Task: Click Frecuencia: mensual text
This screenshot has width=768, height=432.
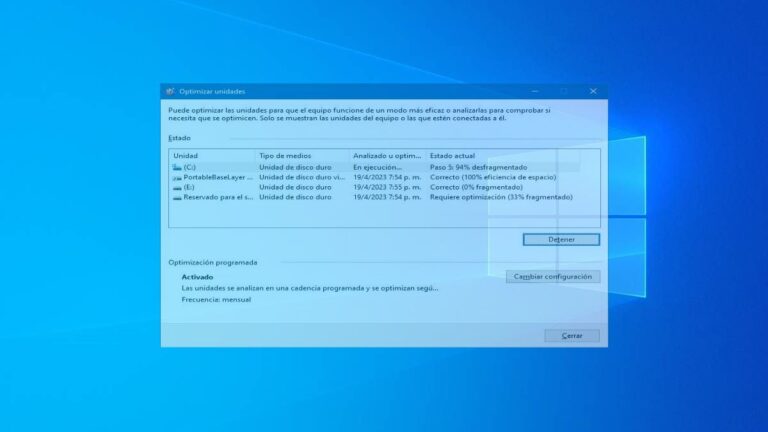Action: [x=216, y=300]
